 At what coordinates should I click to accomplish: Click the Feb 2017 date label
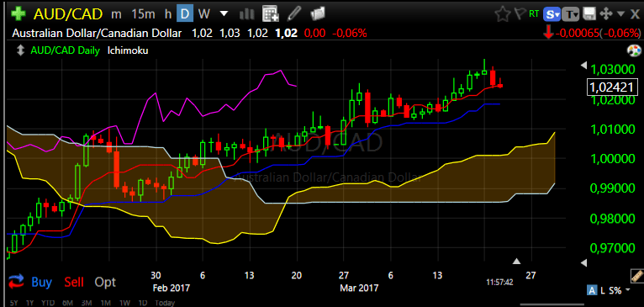(172, 288)
